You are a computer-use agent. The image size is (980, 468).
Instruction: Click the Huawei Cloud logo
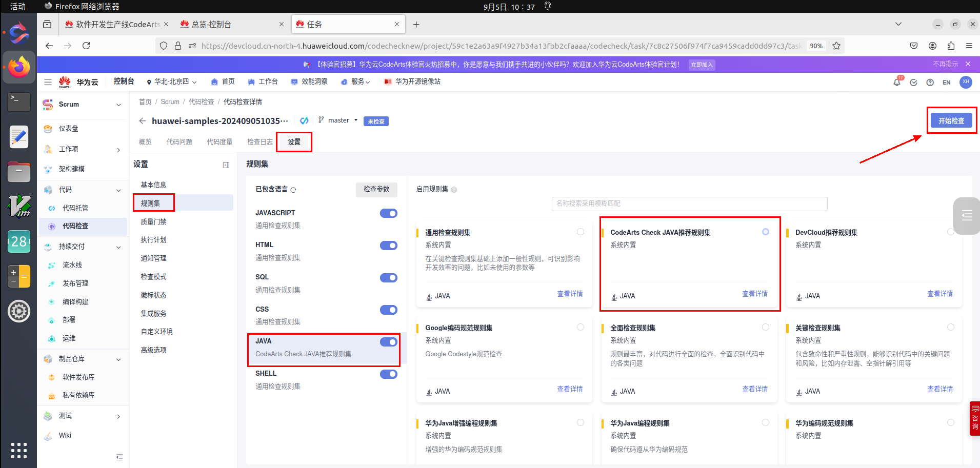[78, 82]
